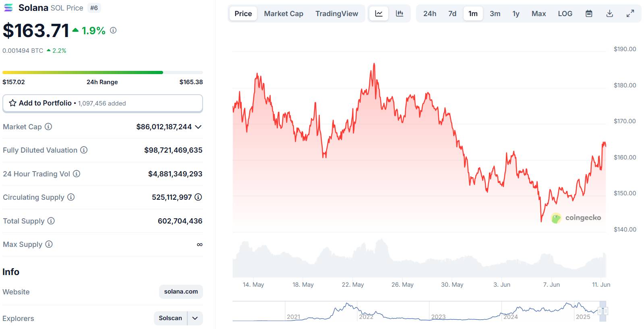Screen dimensions: 644x329
Task: Open solana.com website link
Action: pyautogui.click(x=181, y=292)
